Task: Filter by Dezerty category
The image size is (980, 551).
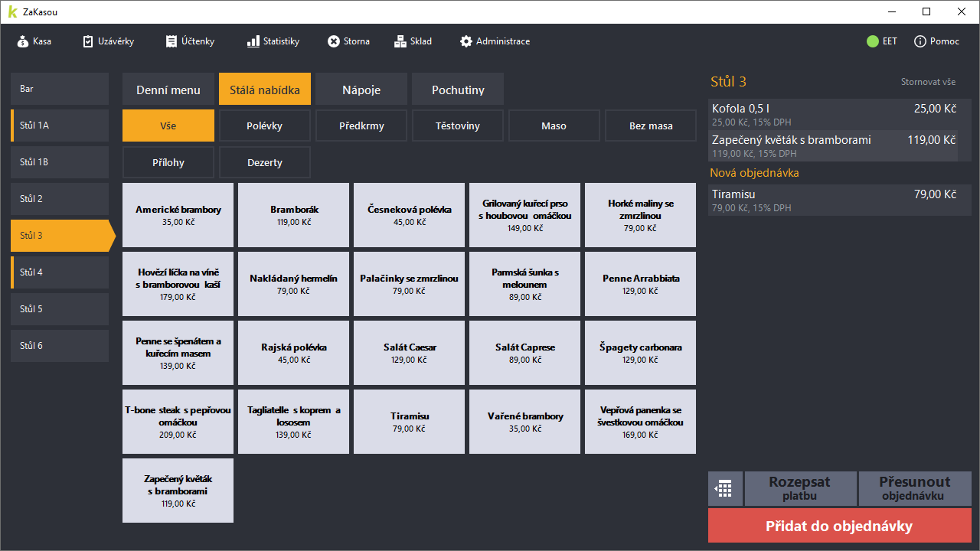Action: [265, 162]
